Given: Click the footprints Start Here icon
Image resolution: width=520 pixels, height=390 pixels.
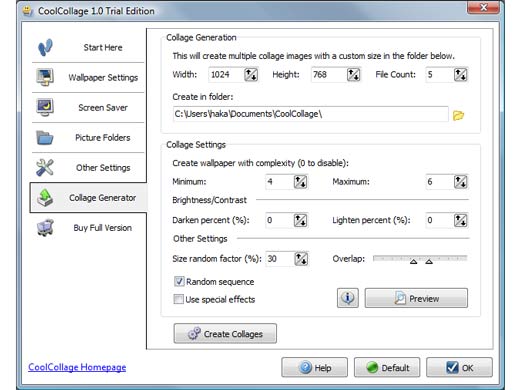Looking at the screenshot, I should pos(45,47).
